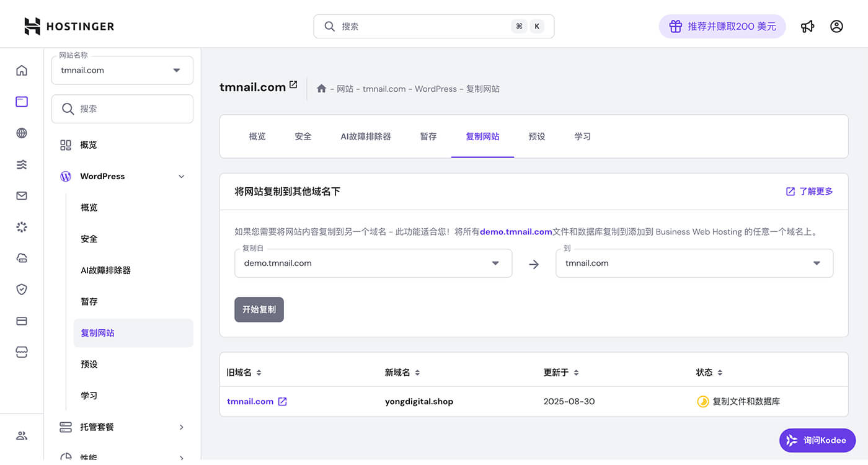Open the site name dropdown tmnail.com

[x=122, y=71]
